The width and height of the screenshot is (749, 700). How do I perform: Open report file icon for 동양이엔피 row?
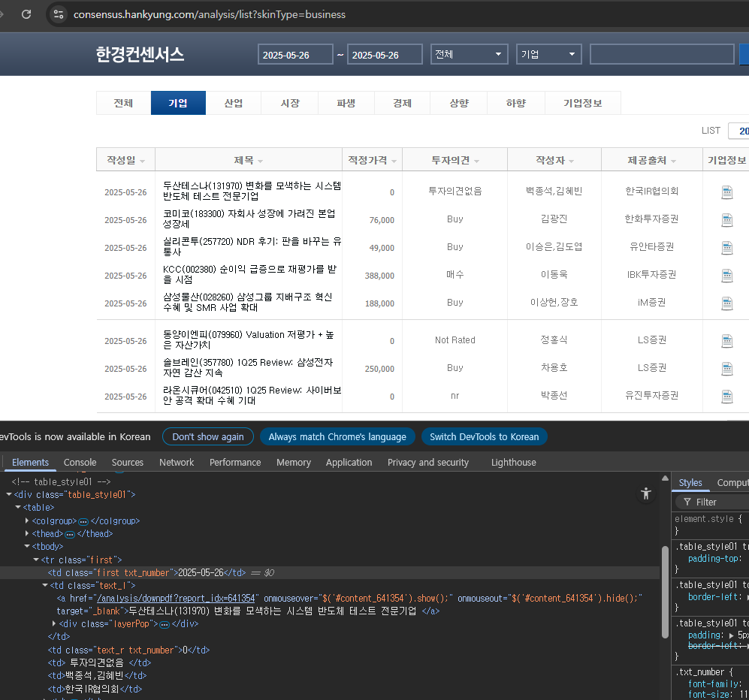(x=726, y=340)
